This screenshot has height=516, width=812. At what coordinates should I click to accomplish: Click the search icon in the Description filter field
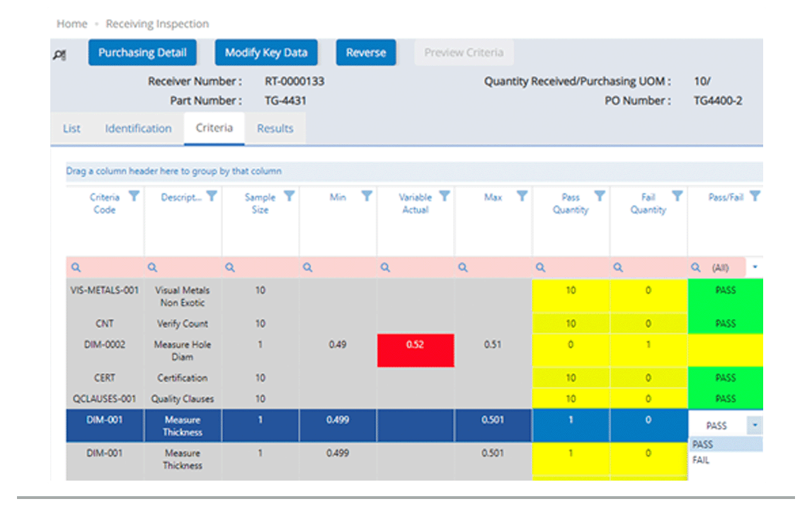pos(152,267)
